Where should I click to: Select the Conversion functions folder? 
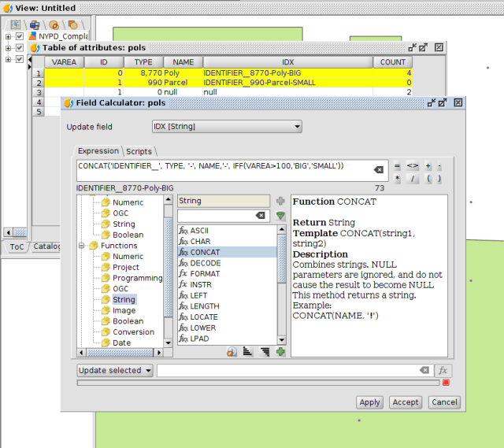click(133, 331)
